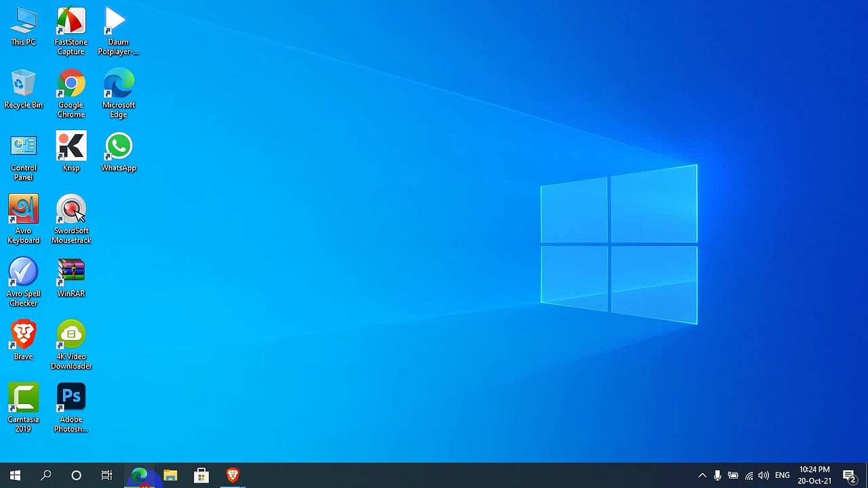The width and height of the screenshot is (868, 488).
Task: Select the Avro Keyboard shortcut
Action: (x=23, y=220)
